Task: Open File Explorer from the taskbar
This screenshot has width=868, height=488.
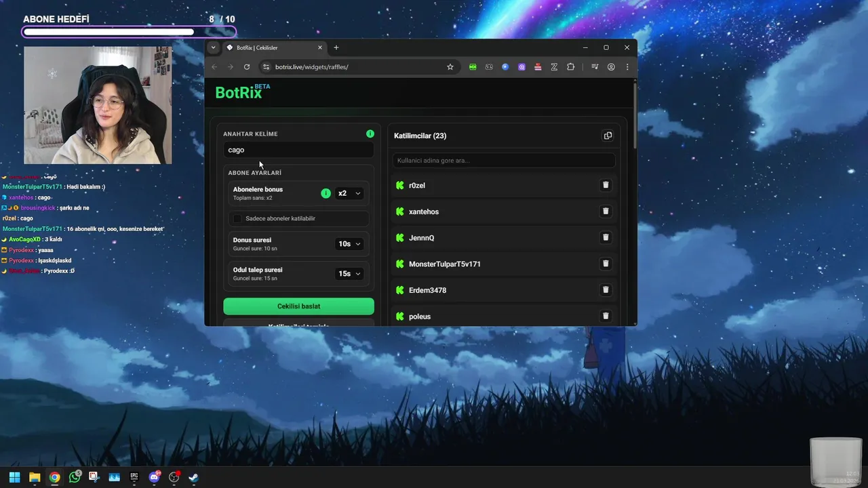Action: click(35, 477)
